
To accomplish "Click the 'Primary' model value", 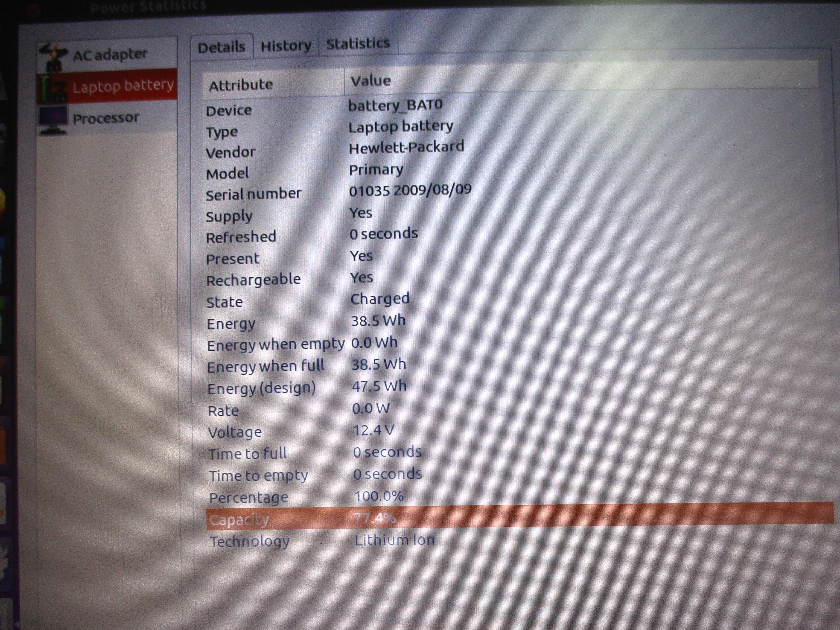I will tap(376, 170).
